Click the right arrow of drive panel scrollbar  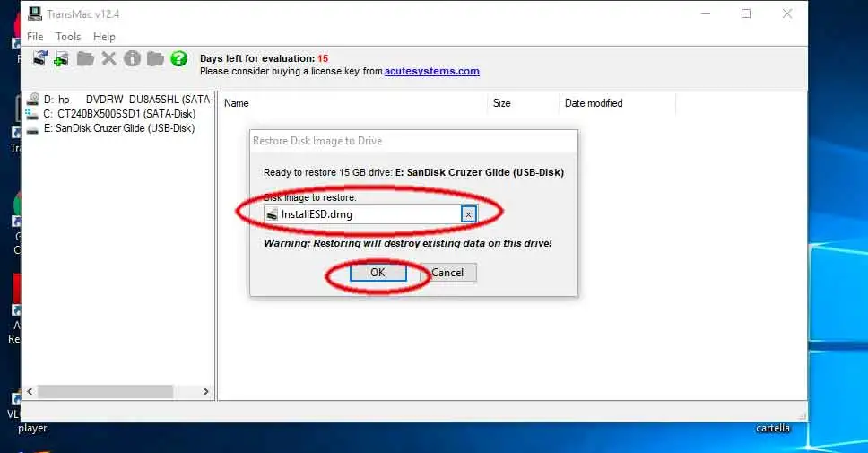[x=206, y=391]
